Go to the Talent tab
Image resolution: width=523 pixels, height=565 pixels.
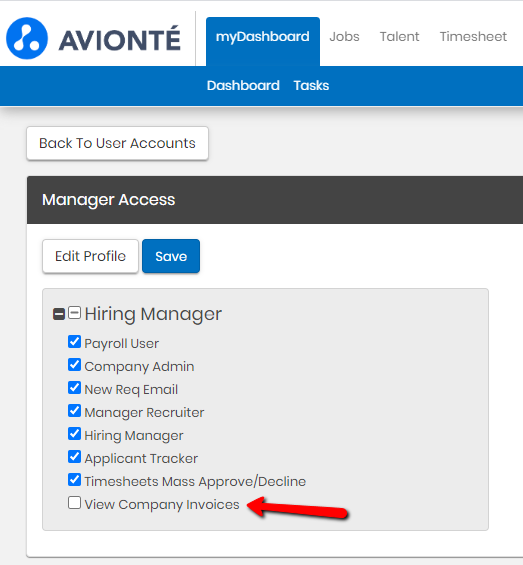(x=399, y=37)
